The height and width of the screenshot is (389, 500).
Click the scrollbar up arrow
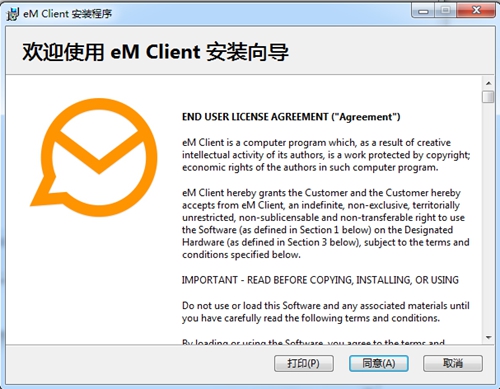pos(488,83)
